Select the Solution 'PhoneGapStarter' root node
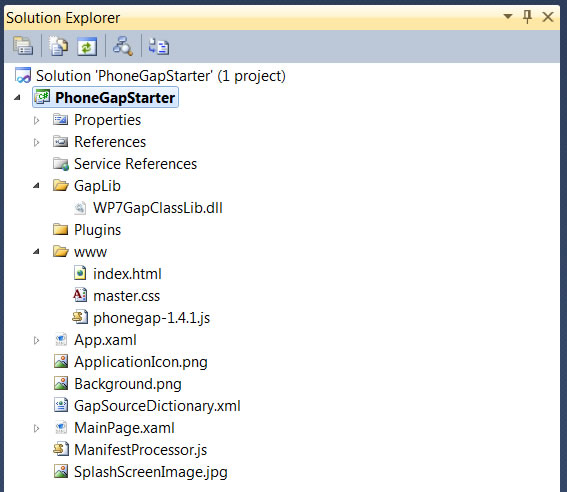567x492 pixels. pyautogui.click(x=161, y=76)
